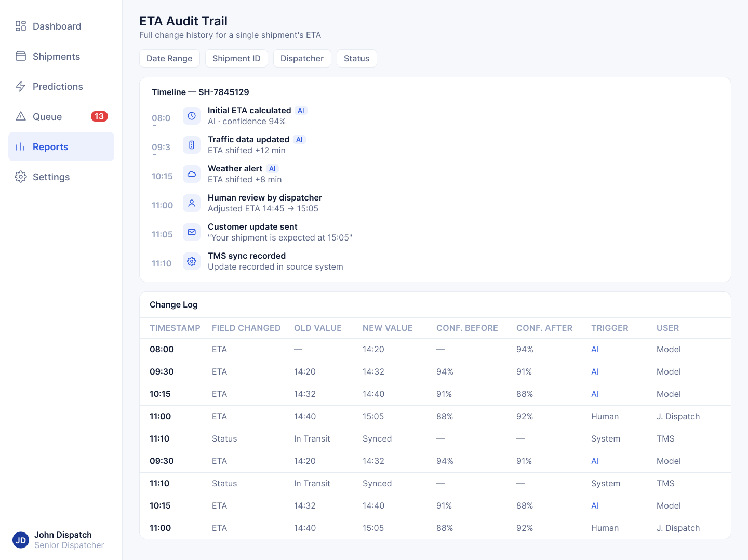Click 'ETA shifted +8 min' text
This screenshot has width=748, height=560.
pos(245,179)
